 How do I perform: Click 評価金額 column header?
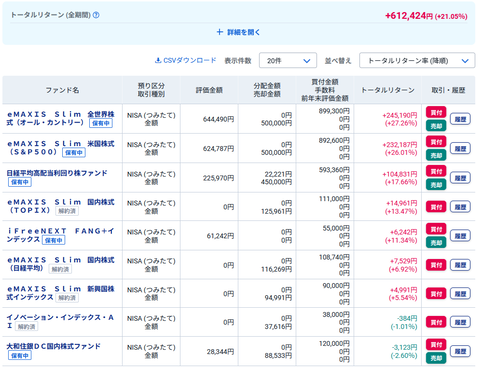coord(209,90)
